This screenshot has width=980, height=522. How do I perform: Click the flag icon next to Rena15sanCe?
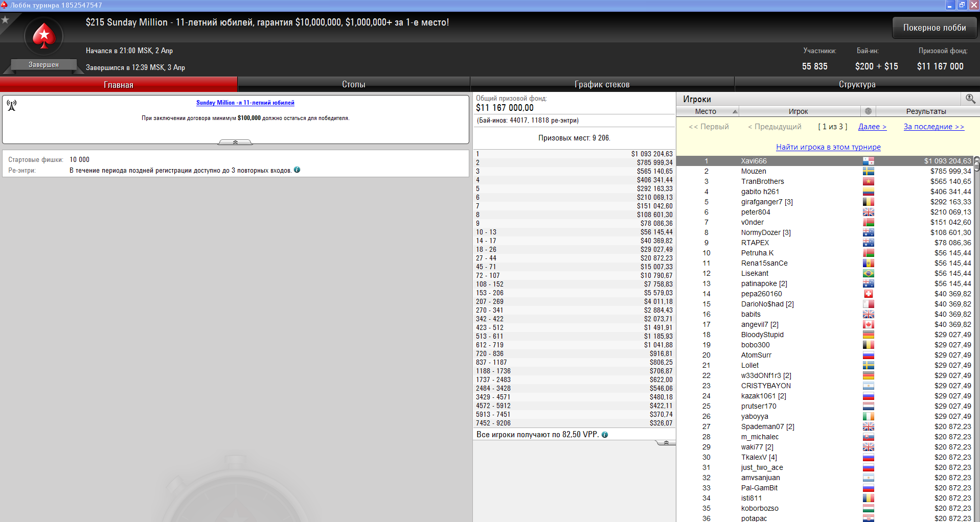868,263
